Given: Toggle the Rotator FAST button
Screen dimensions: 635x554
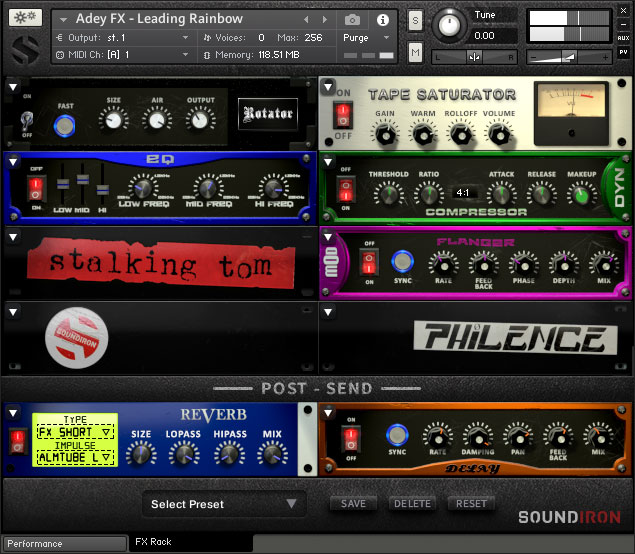Looking at the screenshot, I should tap(64, 126).
